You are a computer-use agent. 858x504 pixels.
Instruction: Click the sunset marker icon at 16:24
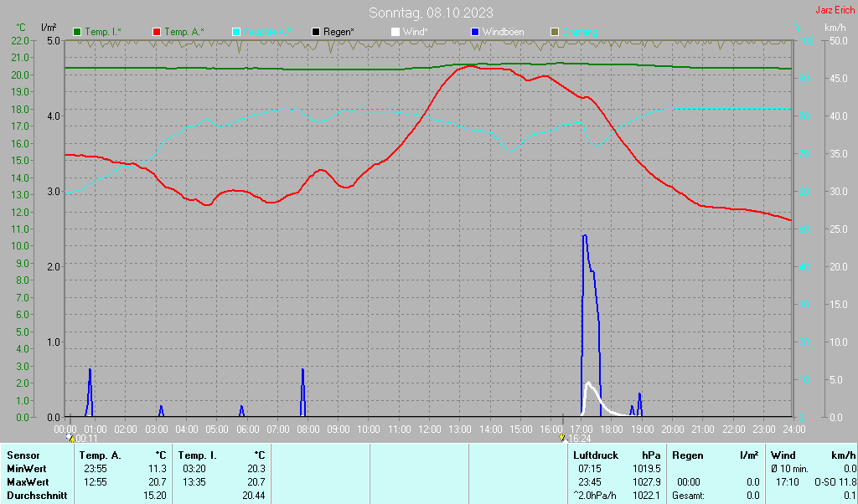[562, 438]
